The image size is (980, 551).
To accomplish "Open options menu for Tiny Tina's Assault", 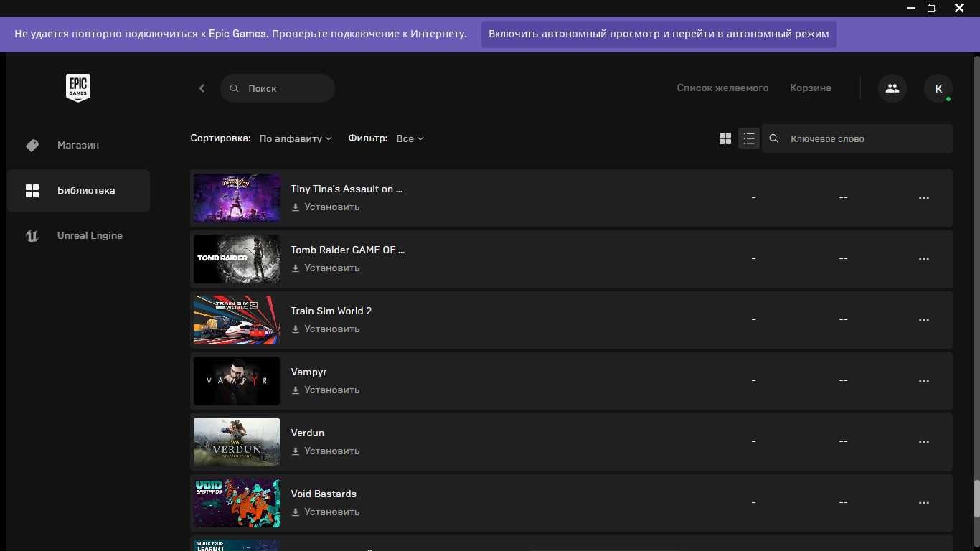I will point(924,197).
